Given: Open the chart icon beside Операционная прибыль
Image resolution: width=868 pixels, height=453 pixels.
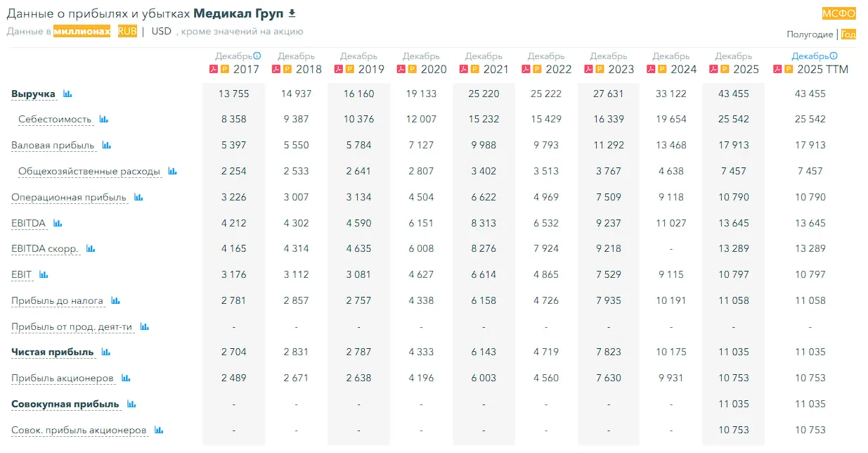Looking at the screenshot, I should [138, 198].
